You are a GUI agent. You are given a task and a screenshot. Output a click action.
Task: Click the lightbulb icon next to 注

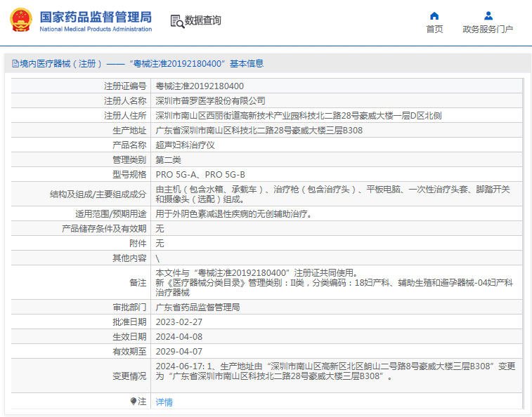point(134,402)
